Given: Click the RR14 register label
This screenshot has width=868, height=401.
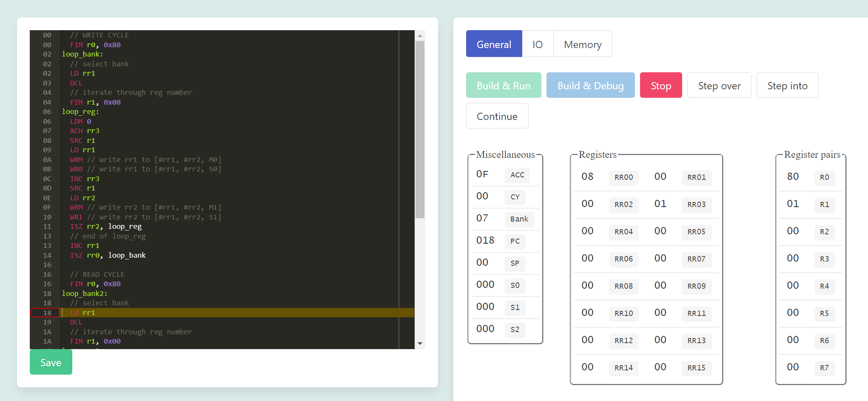Looking at the screenshot, I should [x=623, y=368].
